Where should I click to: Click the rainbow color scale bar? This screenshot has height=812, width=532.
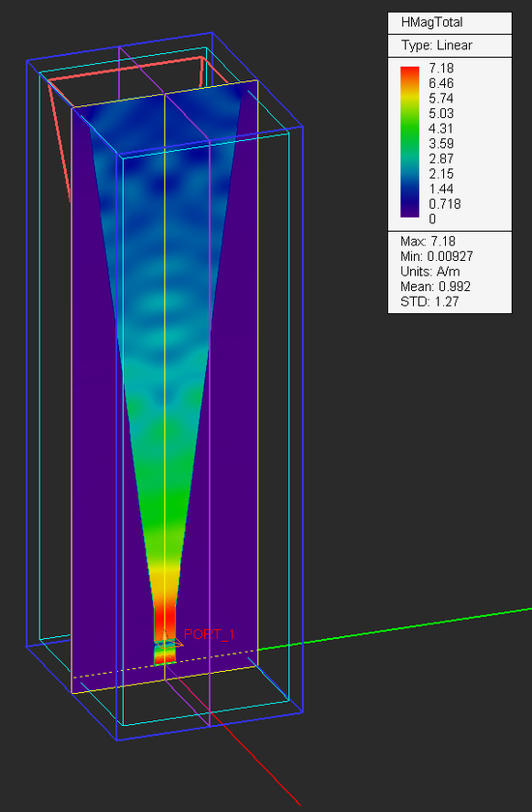410,142
